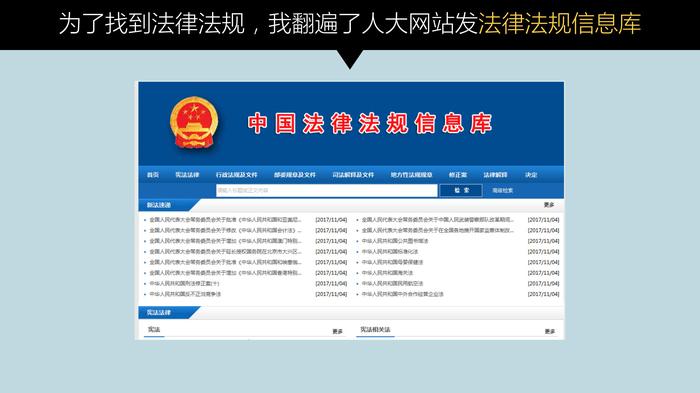
Task: Go to 法律解释 in the nav bar
Action: pos(496,175)
